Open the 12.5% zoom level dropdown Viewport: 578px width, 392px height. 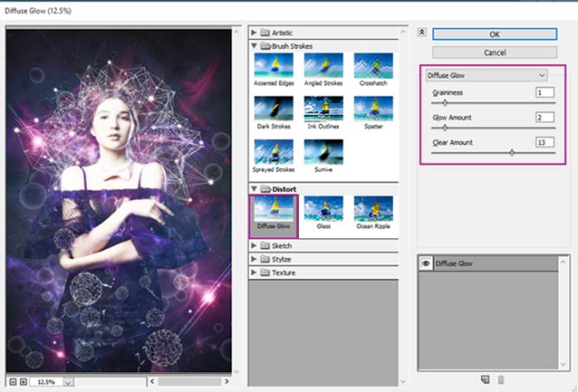[x=69, y=382]
